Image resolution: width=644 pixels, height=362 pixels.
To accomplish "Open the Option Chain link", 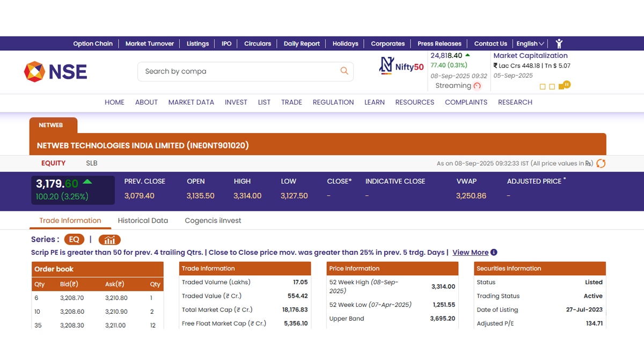I will coord(93,43).
